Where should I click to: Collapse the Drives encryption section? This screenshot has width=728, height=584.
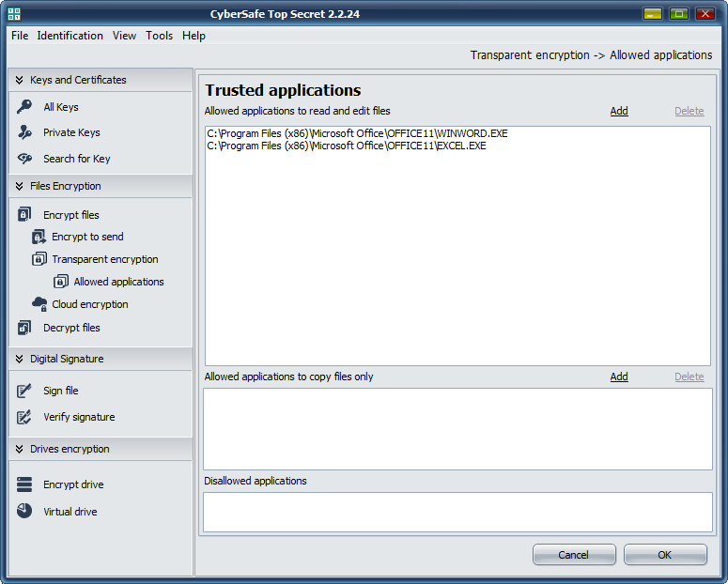[19, 449]
